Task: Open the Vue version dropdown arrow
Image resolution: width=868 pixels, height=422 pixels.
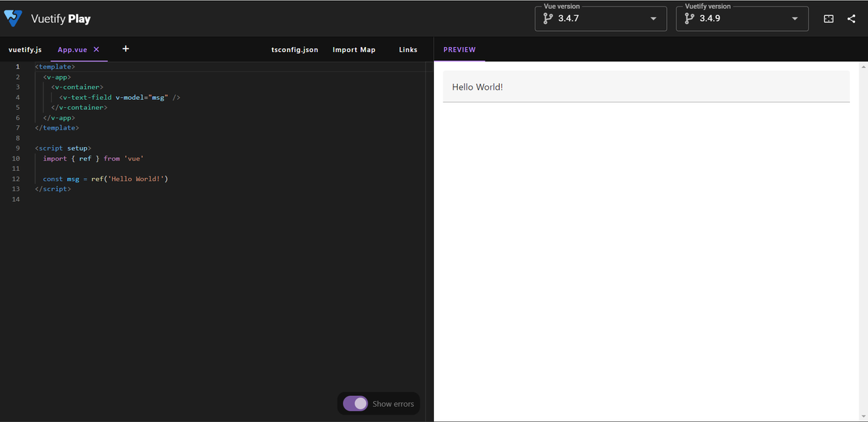Action: point(653,19)
